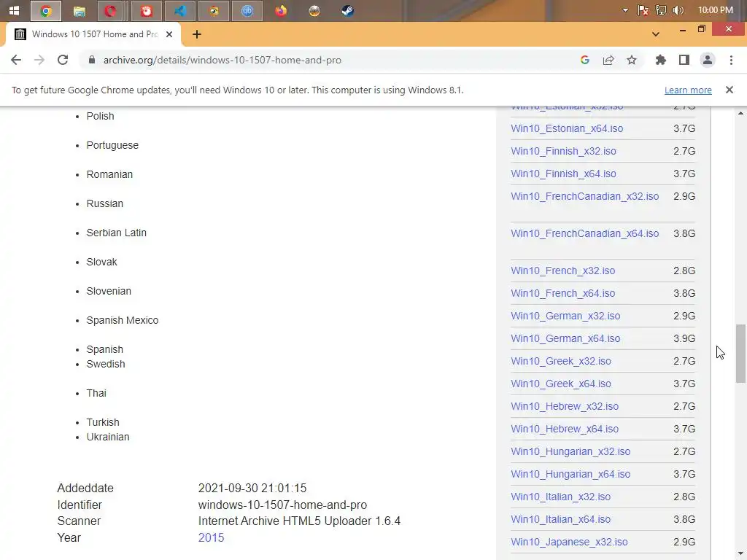This screenshot has height=560, width=747.
Task: Click the scrollbar up arrow
Action: pyautogui.click(x=740, y=113)
